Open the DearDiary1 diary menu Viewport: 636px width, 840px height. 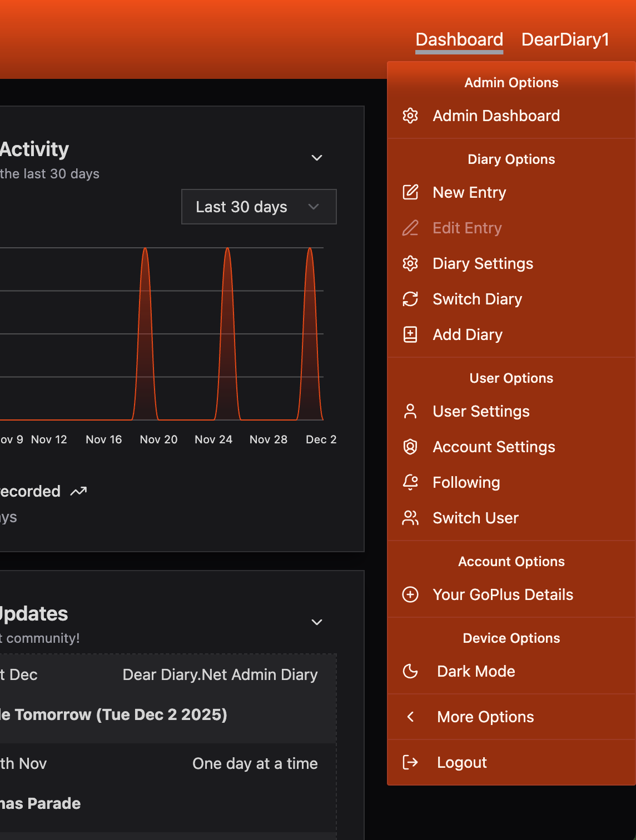[x=565, y=39]
